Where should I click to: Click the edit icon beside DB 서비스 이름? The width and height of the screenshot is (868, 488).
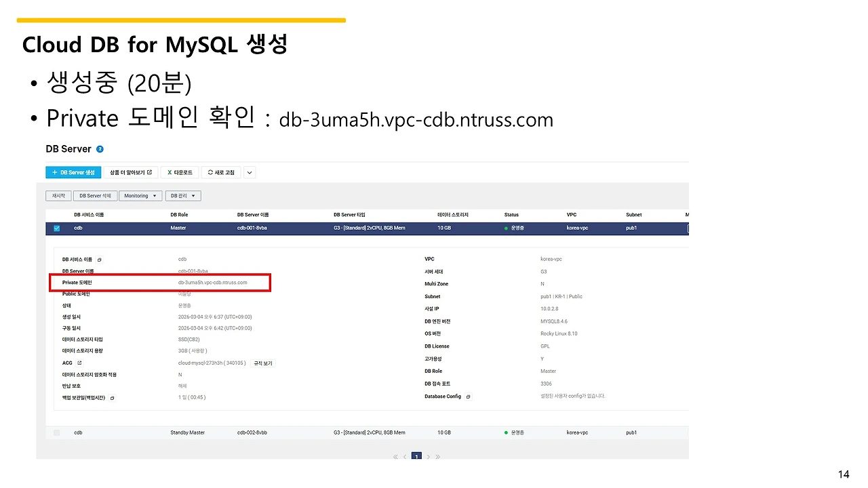click(99, 260)
